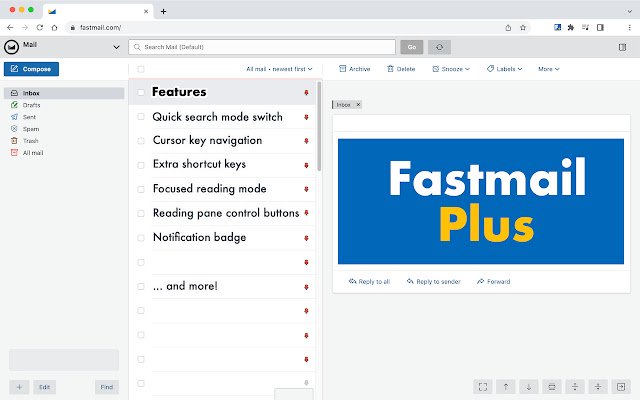Click the fullscreen focused reading mode icon
Image resolution: width=640 pixels, height=400 pixels.
tap(482, 387)
